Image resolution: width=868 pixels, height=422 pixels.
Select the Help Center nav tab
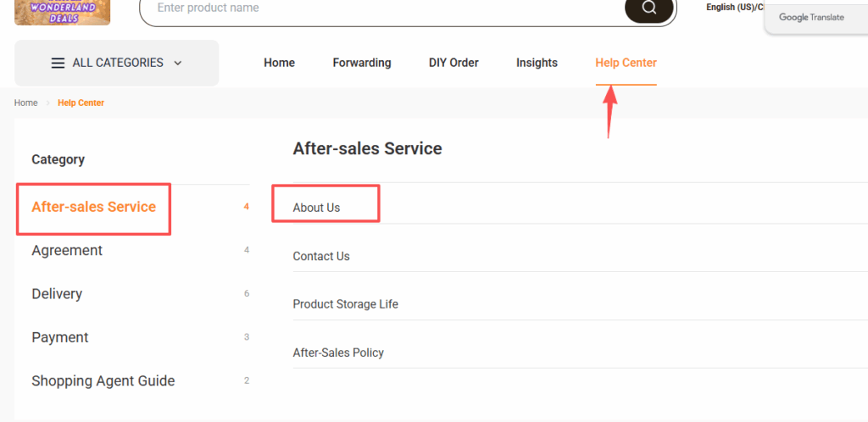tap(626, 63)
